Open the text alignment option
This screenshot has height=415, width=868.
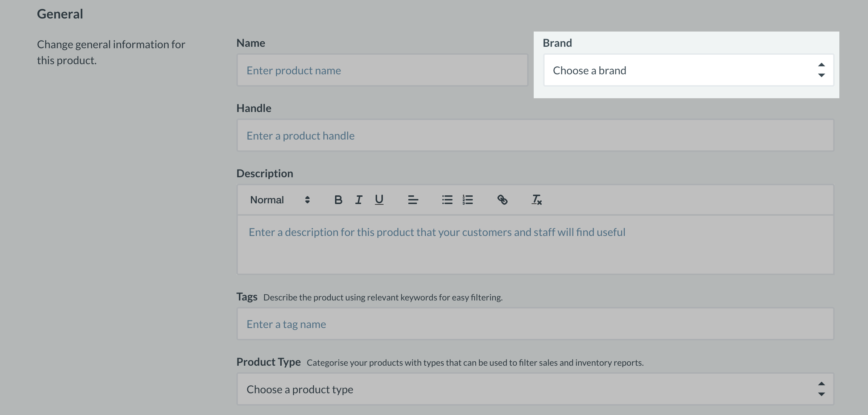click(413, 200)
